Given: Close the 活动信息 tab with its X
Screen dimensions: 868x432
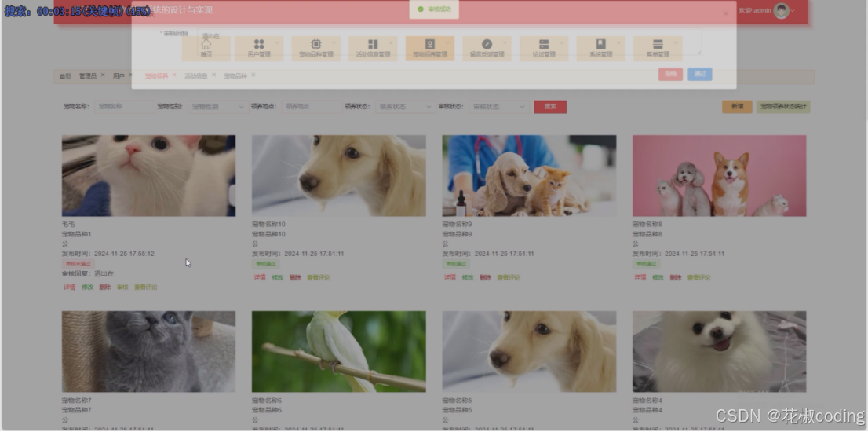Looking at the screenshot, I should (x=213, y=75).
